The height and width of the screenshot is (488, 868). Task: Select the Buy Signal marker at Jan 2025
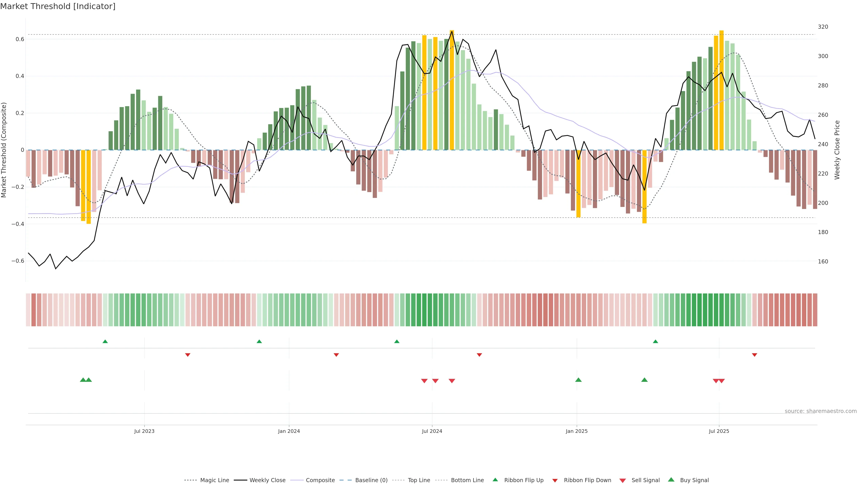[x=578, y=380]
